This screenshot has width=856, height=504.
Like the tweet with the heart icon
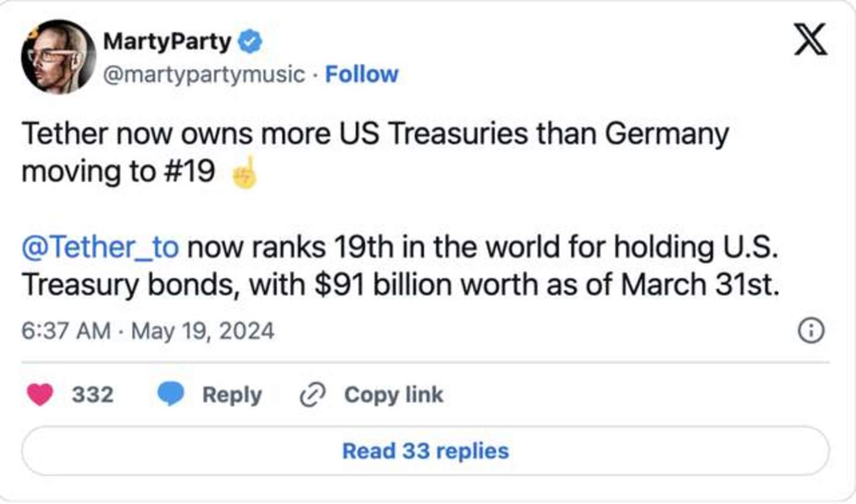click(40, 395)
